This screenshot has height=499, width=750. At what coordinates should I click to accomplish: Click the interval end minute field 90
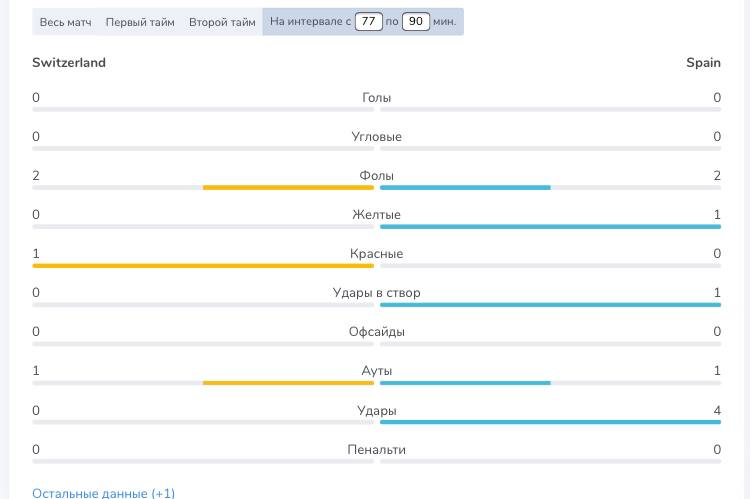[x=416, y=21]
